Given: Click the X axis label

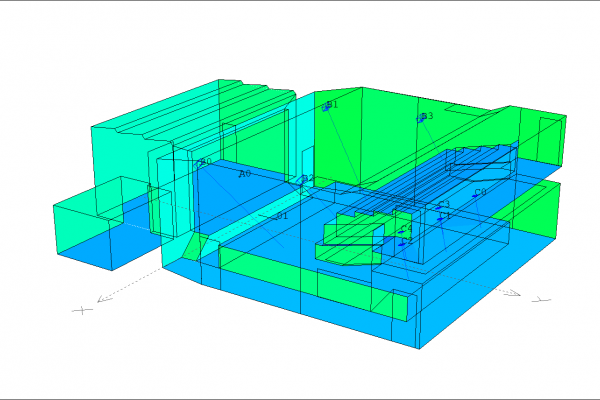Looking at the screenshot, I should pyautogui.click(x=83, y=310).
